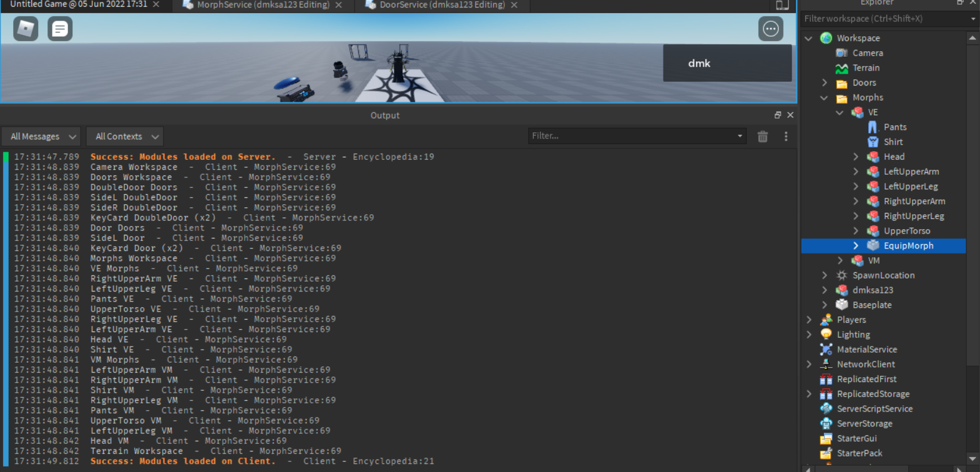Click the NetworkClient icon

click(x=826, y=365)
